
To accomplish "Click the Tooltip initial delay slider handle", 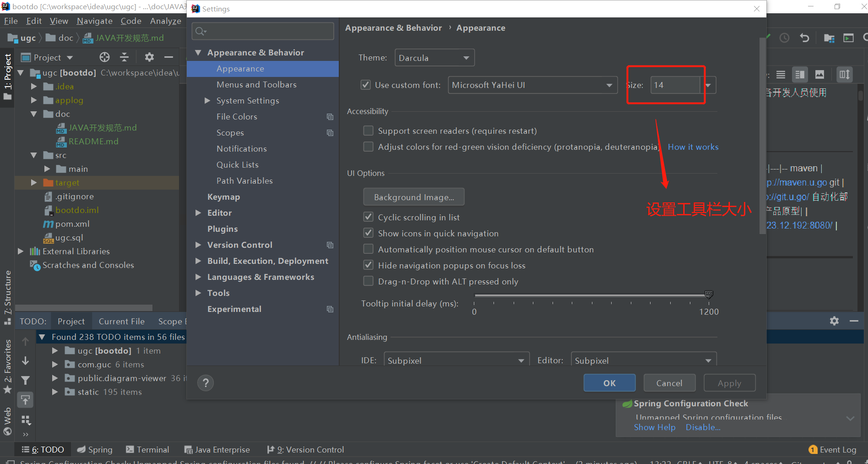I will point(709,295).
